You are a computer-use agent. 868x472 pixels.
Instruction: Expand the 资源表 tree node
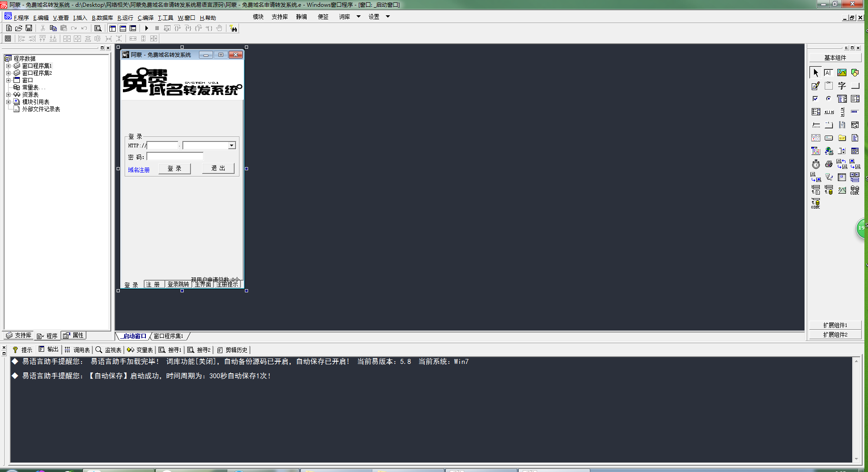pyautogui.click(x=8, y=95)
